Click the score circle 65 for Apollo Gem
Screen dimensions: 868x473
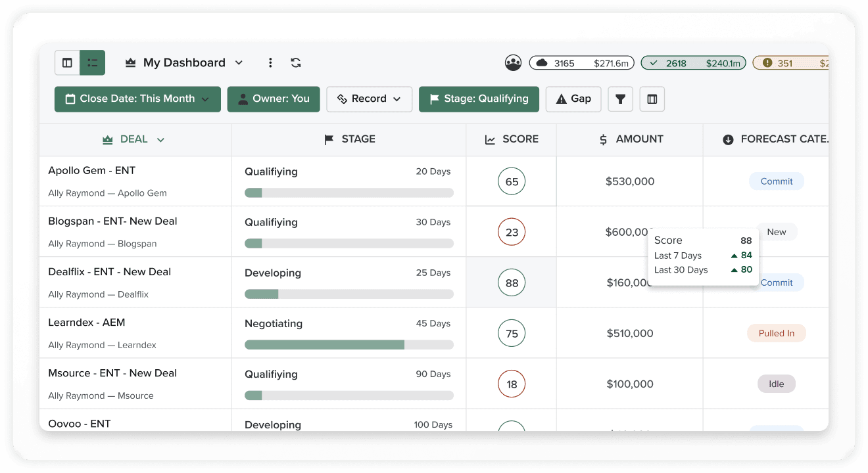512,181
